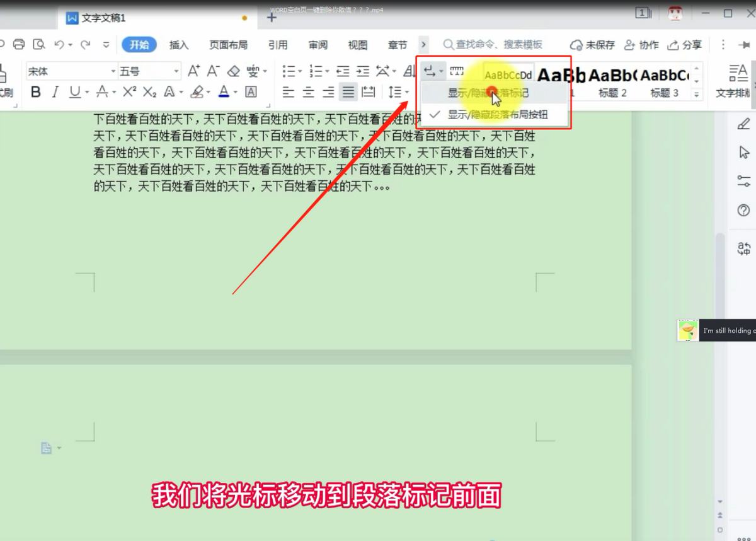Switch to 插入 ribbon tab
This screenshot has height=541, width=756.
(179, 45)
